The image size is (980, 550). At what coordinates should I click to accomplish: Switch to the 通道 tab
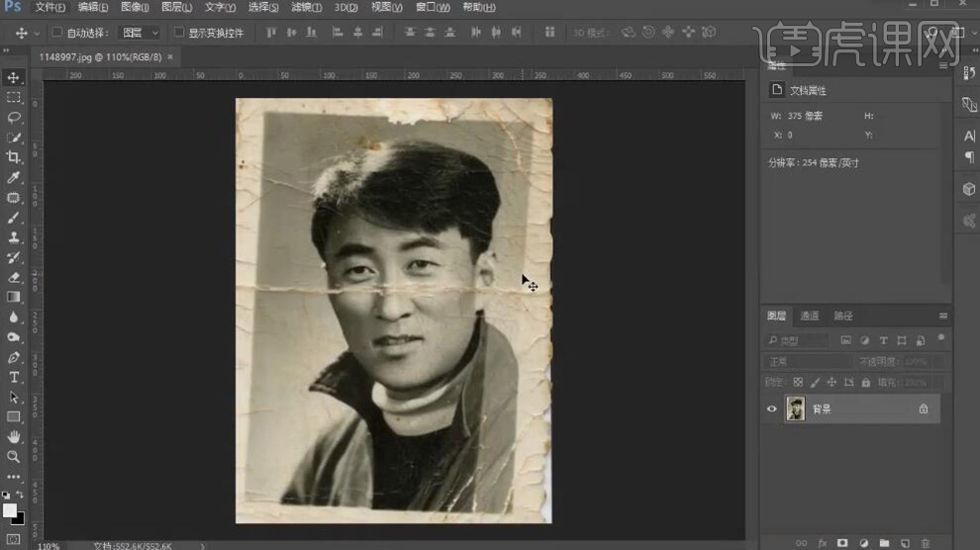pyautogui.click(x=810, y=316)
